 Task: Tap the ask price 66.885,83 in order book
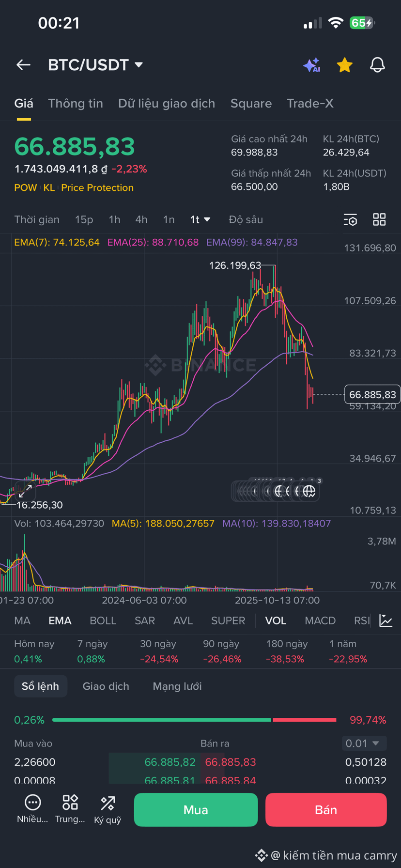(231, 762)
